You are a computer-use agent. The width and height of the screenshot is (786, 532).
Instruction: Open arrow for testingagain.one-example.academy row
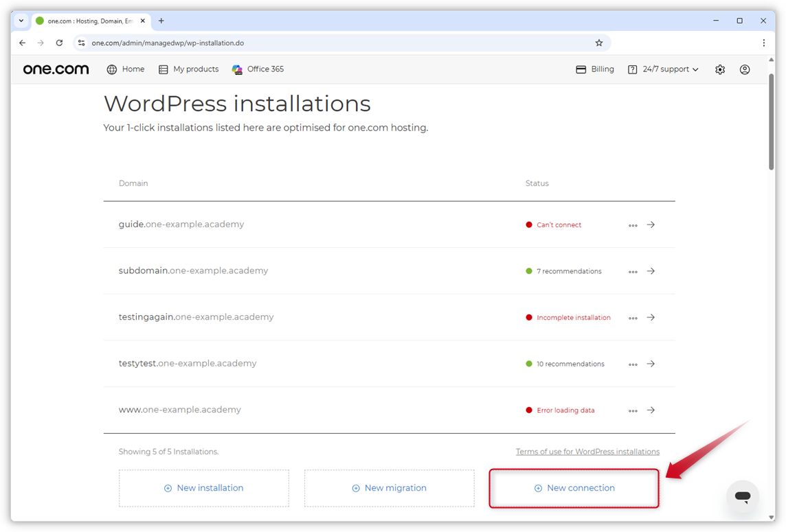point(651,318)
